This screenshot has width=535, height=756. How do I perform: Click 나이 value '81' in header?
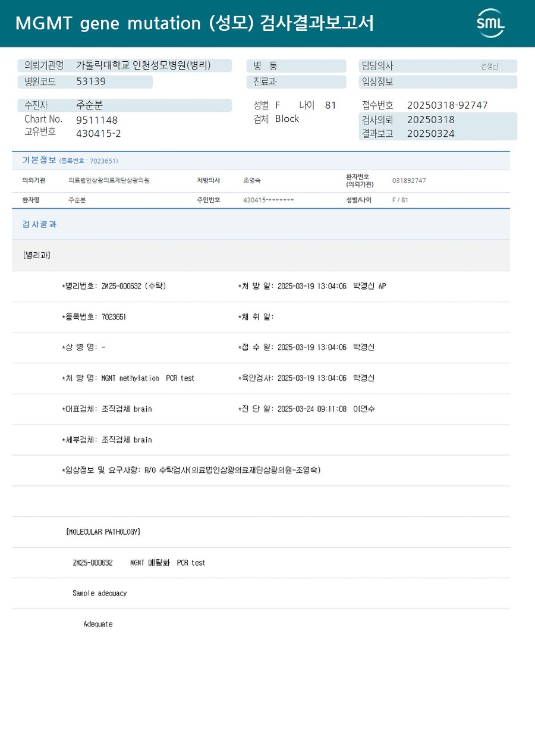coord(331,105)
